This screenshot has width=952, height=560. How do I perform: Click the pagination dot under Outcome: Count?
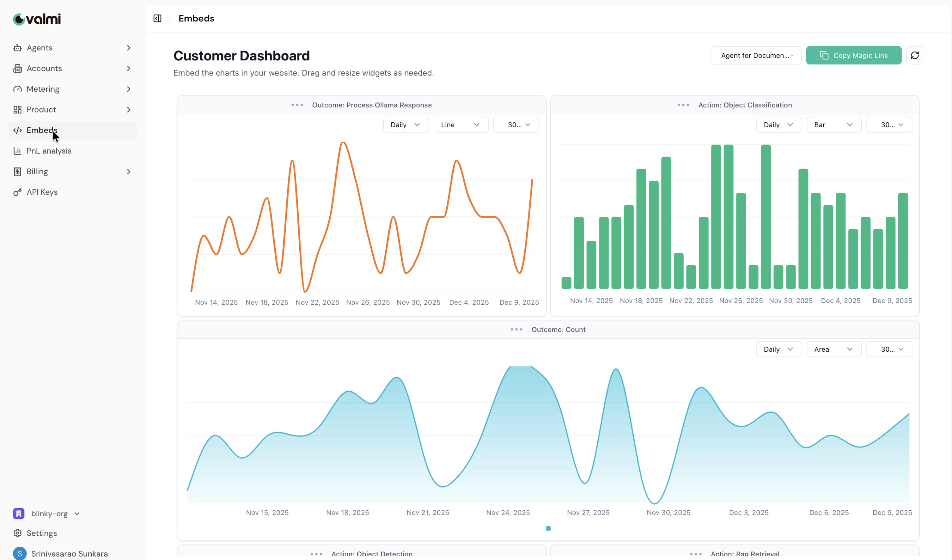pyautogui.click(x=548, y=528)
